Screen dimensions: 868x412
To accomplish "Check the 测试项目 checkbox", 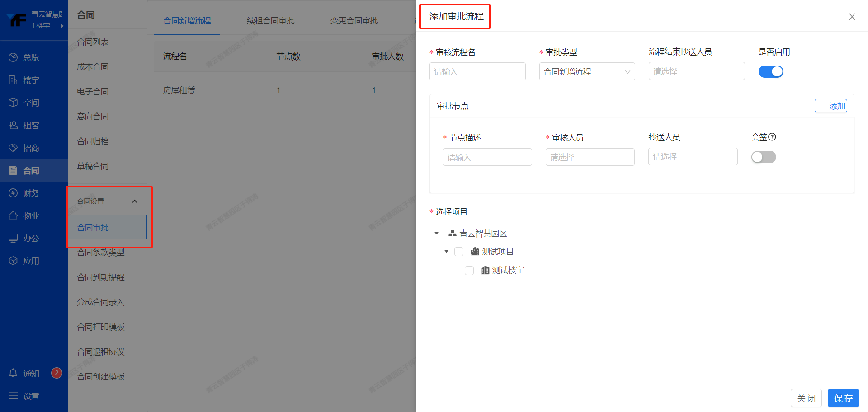I will click(459, 252).
